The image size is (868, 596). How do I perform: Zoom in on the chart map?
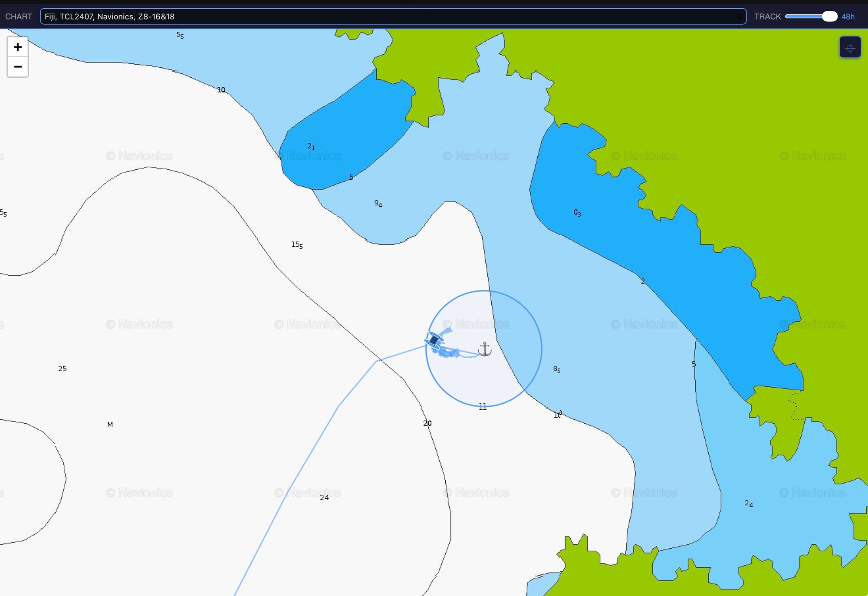click(18, 47)
